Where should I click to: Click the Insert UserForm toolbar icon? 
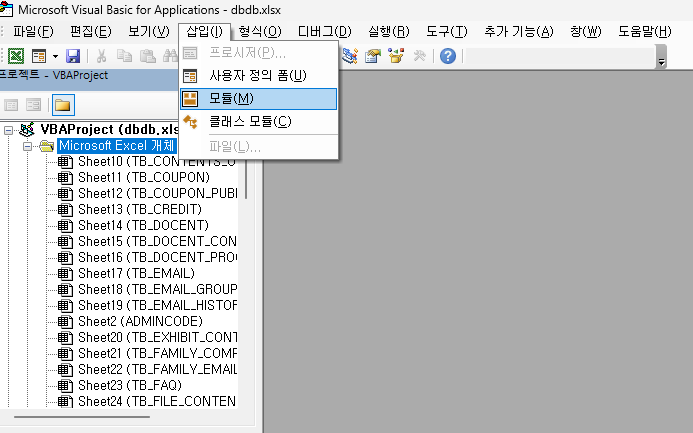tap(39, 56)
